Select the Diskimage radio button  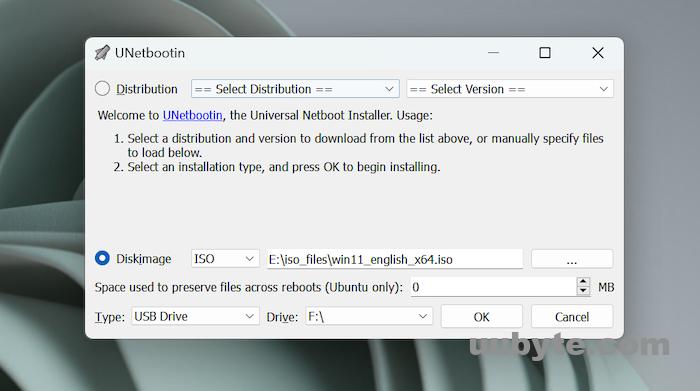click(102, 258)
